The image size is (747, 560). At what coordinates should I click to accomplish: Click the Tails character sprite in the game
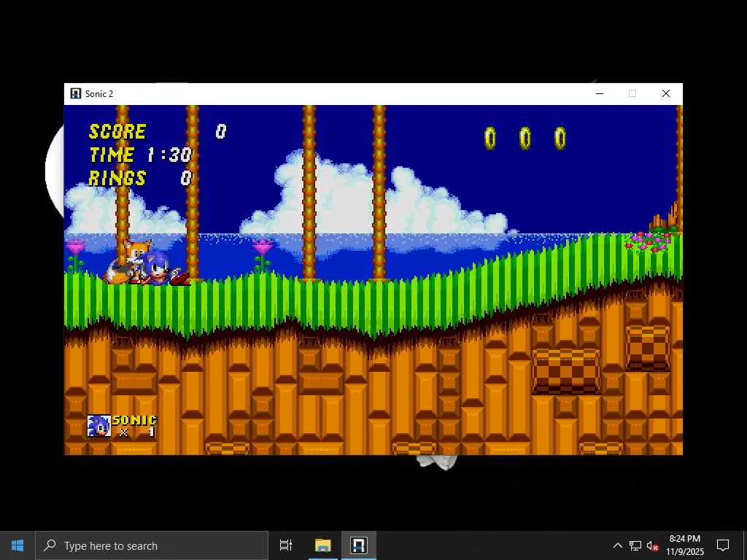(127, 262)
